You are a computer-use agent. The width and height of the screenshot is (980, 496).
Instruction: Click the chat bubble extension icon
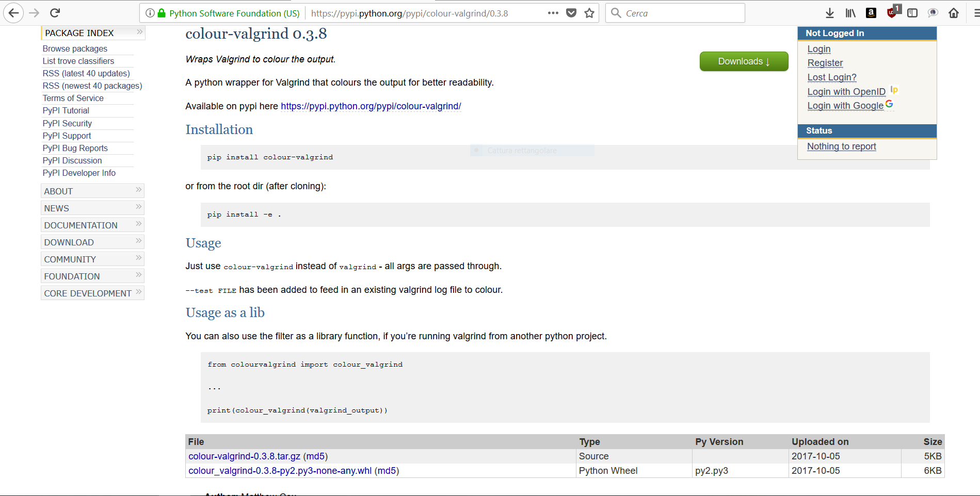(933, 13)
